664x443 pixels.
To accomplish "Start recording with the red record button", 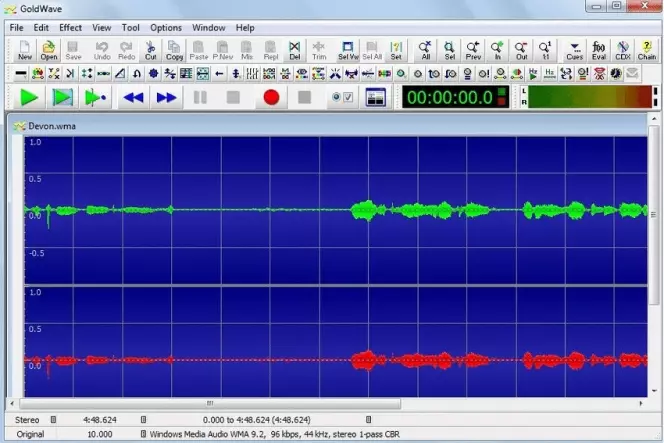I will pyautogui.click(x=271, y=97).
